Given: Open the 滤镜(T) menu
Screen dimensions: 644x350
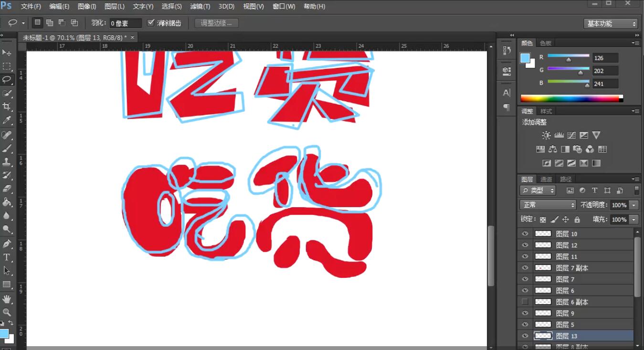Looking at the screenshot, I should [200, 6].
